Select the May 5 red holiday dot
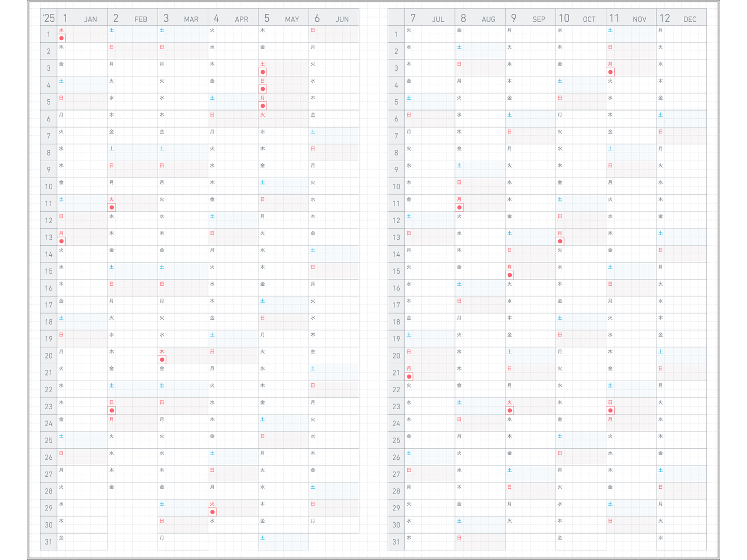 tap(263, 106)
